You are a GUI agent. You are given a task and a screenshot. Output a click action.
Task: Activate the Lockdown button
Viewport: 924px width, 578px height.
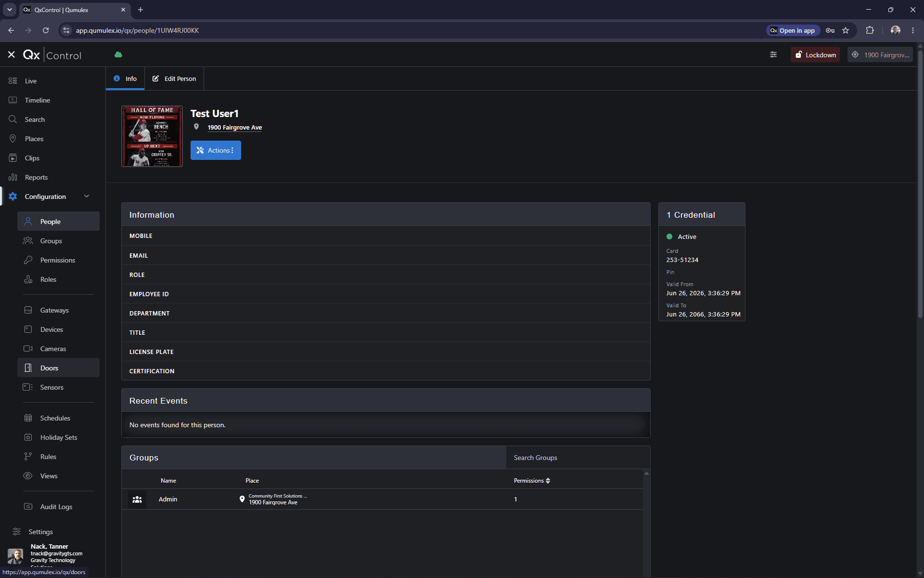pos(815,55)
